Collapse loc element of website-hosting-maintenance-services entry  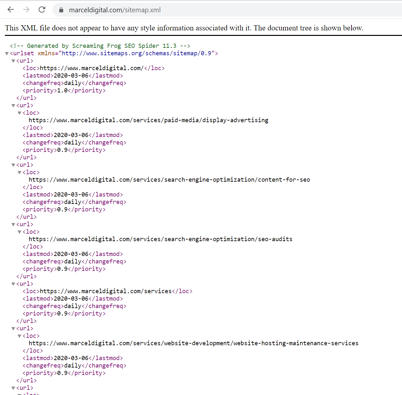20,336
